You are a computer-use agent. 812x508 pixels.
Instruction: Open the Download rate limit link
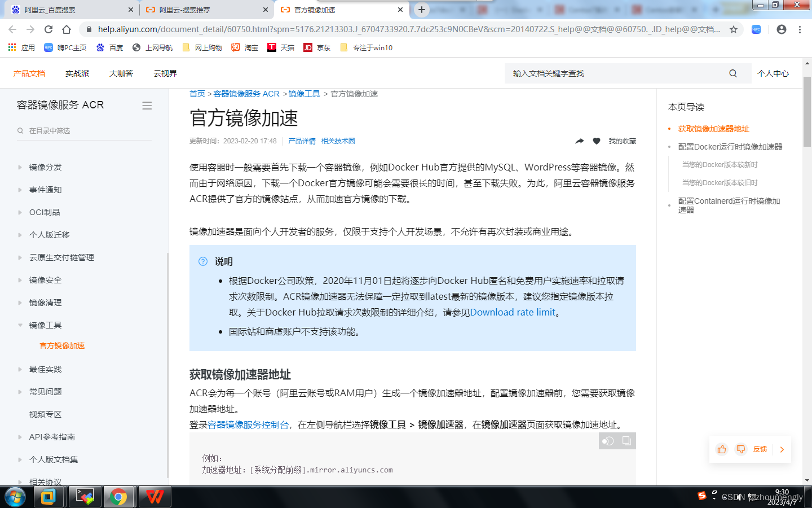click(x=513, y=312)
